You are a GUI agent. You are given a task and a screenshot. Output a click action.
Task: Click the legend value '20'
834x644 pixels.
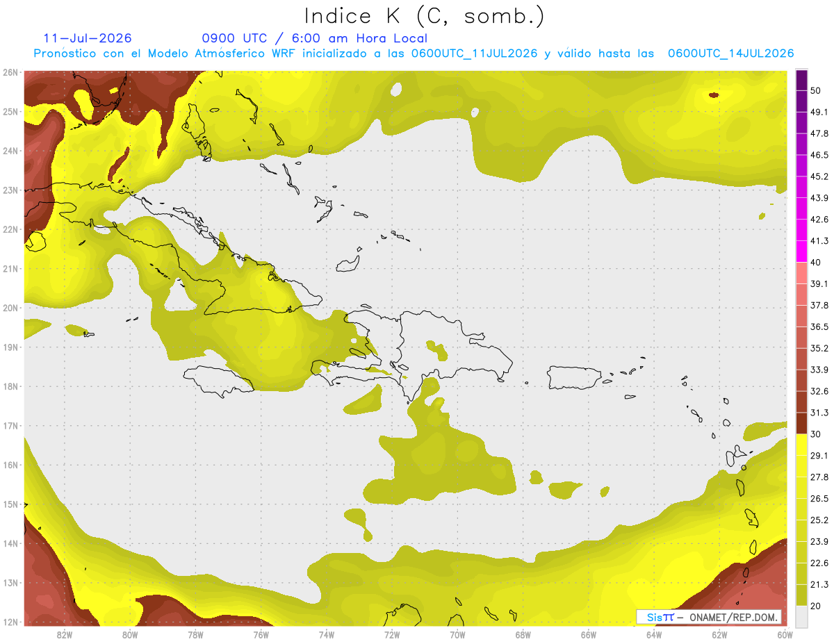tap(816, 606)
